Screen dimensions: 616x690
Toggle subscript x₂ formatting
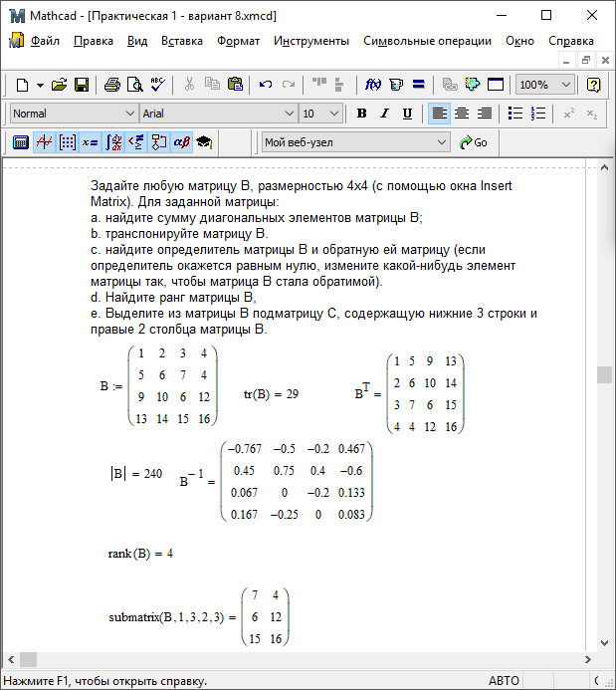click(x=592, y=114)
